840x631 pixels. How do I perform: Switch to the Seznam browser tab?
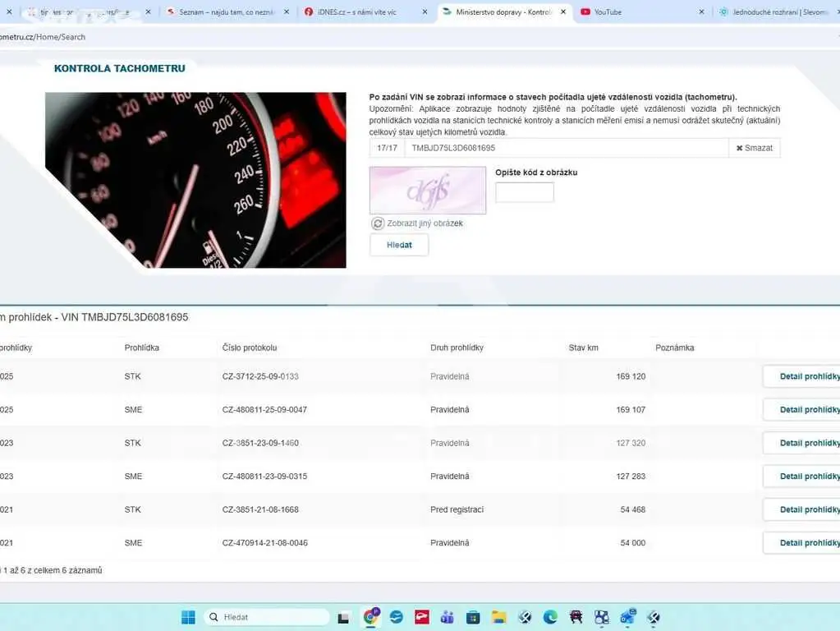coord(227,12)
